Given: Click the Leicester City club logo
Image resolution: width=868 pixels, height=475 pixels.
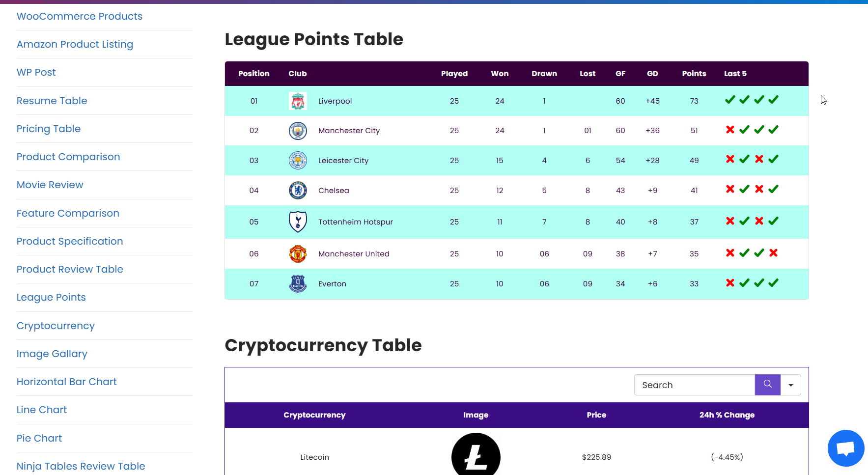Looking at the screenshot, I should [x=298, y=160].
